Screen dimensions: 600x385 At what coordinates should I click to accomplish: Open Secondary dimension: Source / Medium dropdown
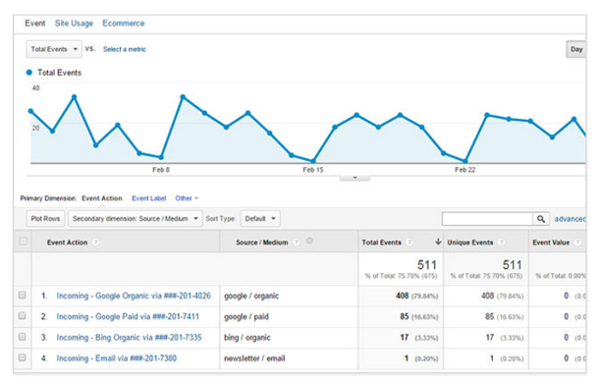pyautogui.click(x=135, y=219)
